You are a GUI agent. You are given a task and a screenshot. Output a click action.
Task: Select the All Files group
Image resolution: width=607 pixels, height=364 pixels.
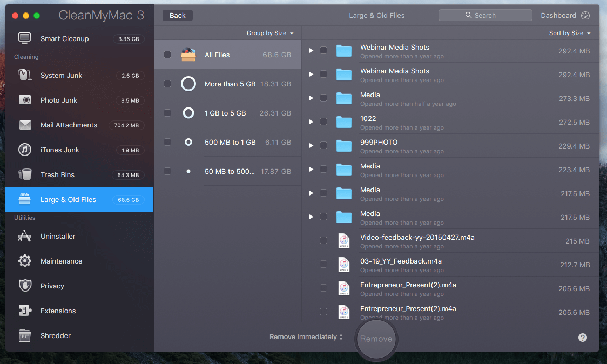[x=228, y=55]
